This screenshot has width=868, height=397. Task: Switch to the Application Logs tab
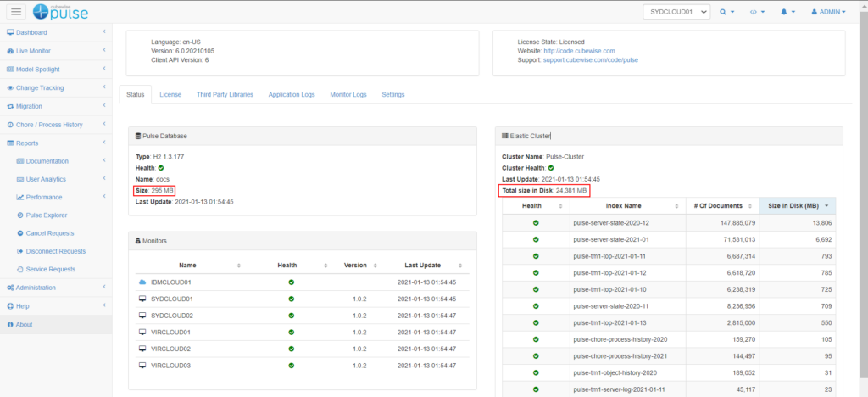(292, 95)
